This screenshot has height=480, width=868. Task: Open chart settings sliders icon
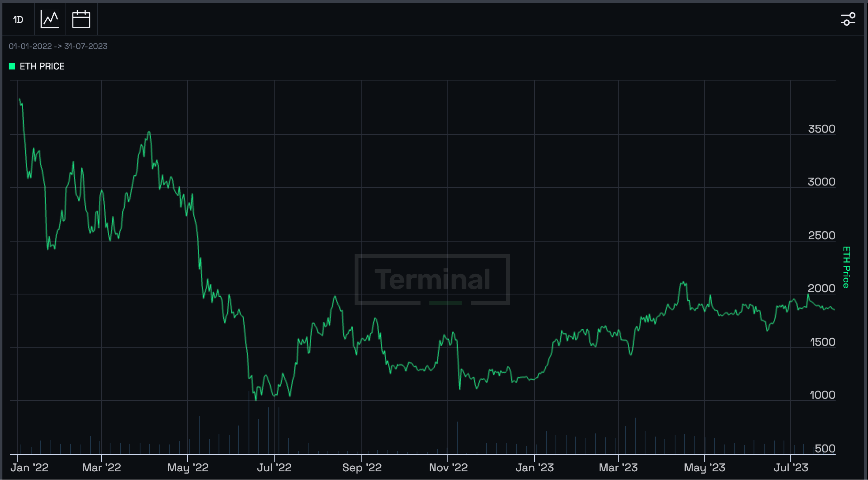click(x=848, y=19)
